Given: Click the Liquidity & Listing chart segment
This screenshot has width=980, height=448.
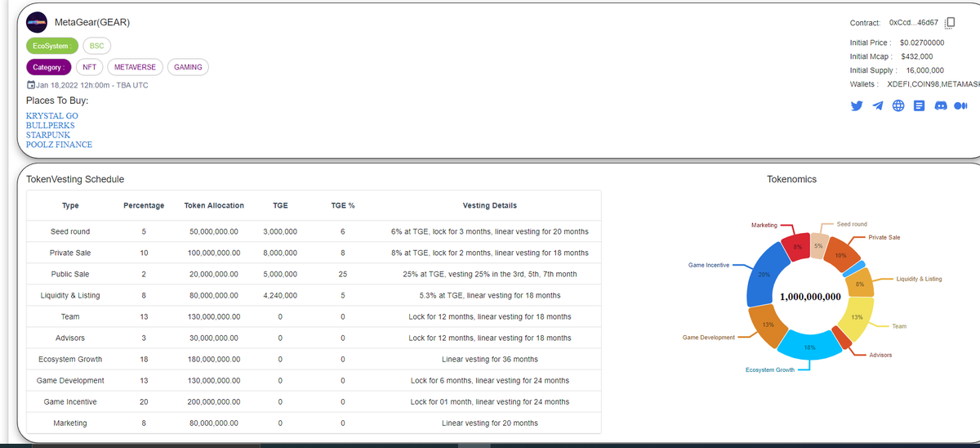Looking at the screenshot, I should coord(860,283).
